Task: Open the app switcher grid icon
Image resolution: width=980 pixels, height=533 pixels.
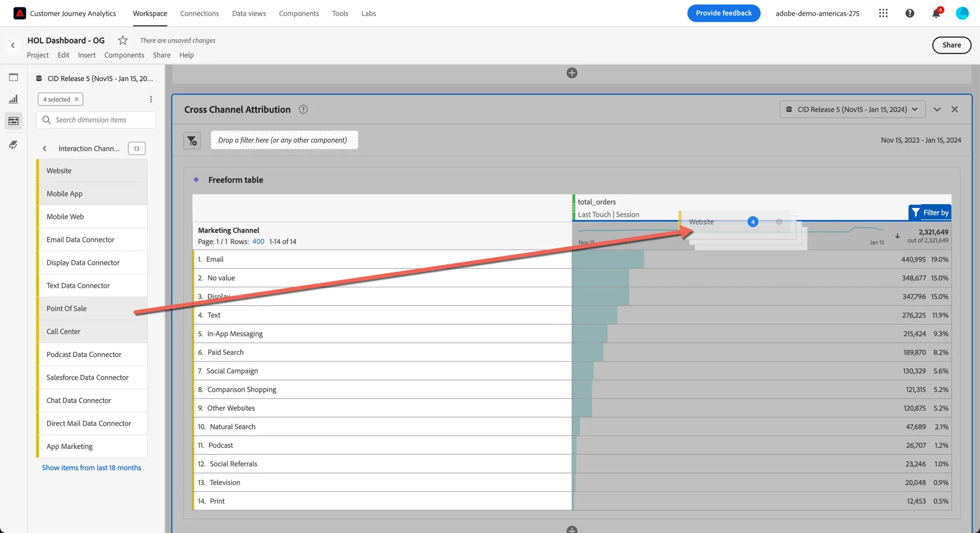Action: coord(883,13)
